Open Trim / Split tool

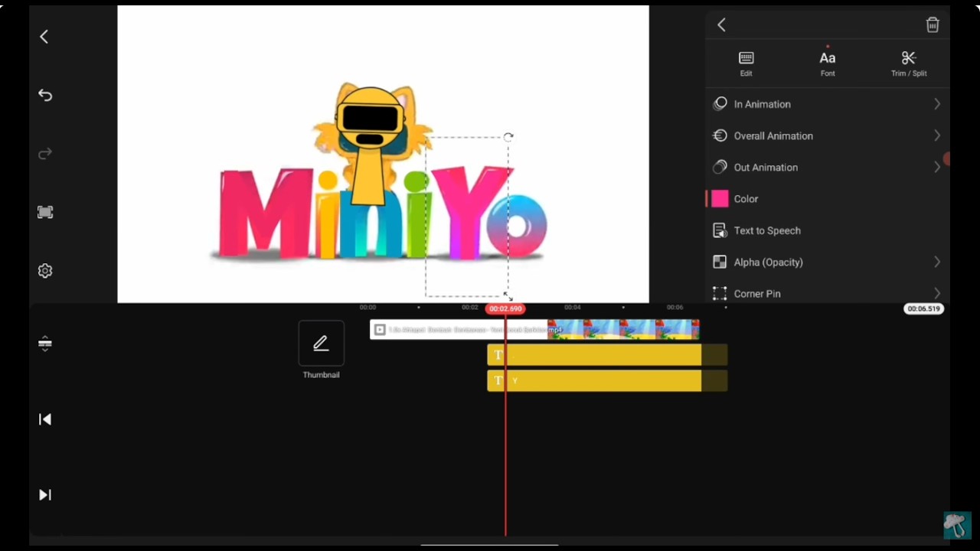(909, 64)
